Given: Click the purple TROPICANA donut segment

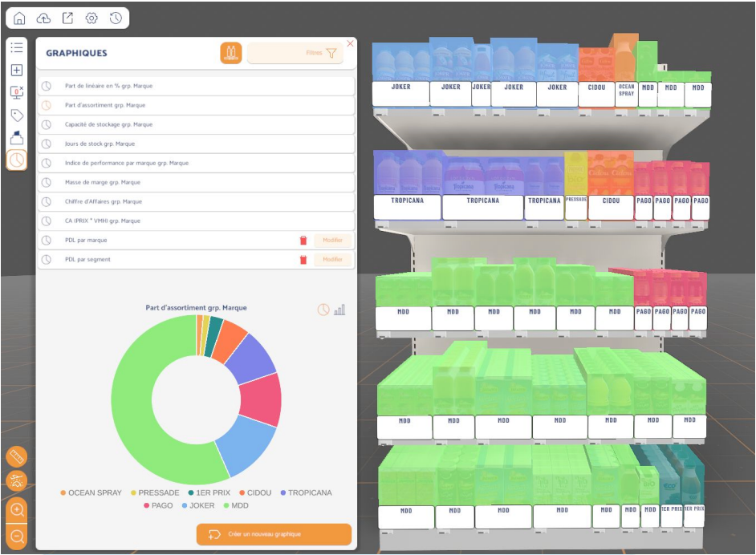Looking at the screenshot, I should coord(250,359).
